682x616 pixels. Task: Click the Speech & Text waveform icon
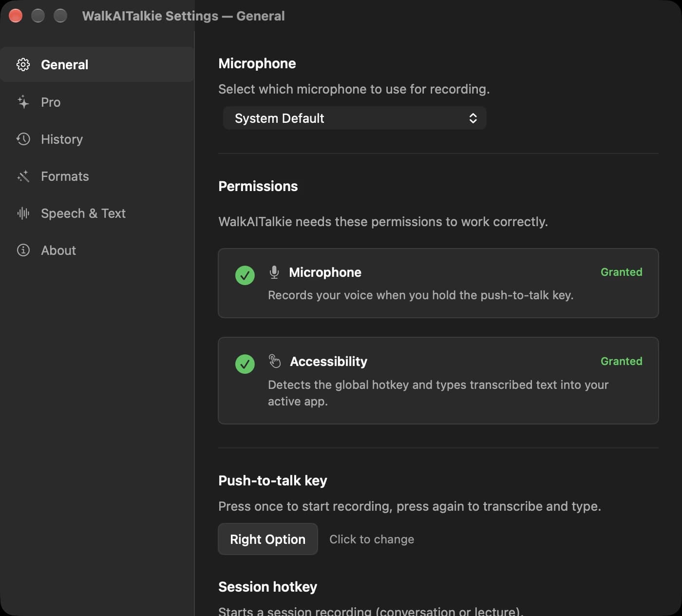coord(23,213)
